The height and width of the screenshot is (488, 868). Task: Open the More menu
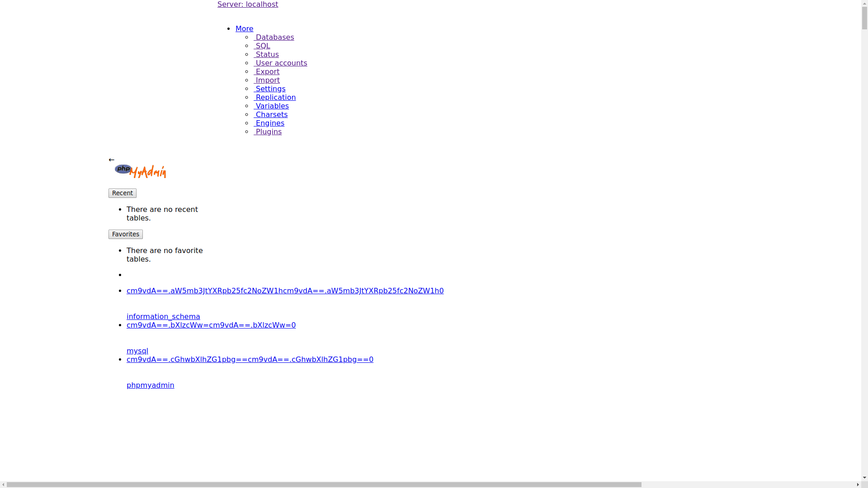tap(244, 28)
